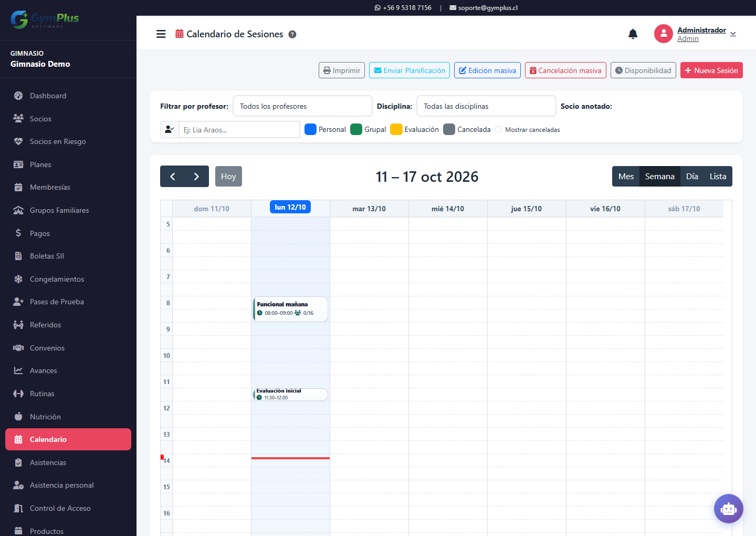
Task: Click the Boletas SII document icon
Action: (18, 256)
